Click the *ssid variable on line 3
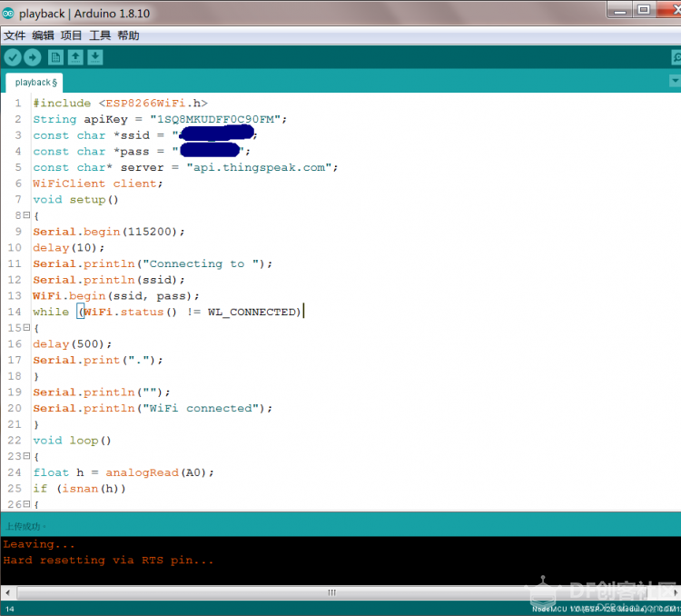 click(131, 135)
